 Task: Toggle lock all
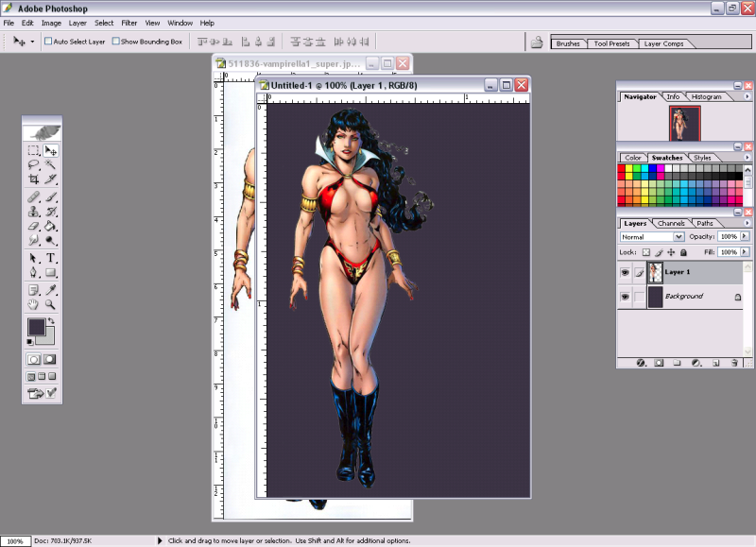click(x=683, y=252)
